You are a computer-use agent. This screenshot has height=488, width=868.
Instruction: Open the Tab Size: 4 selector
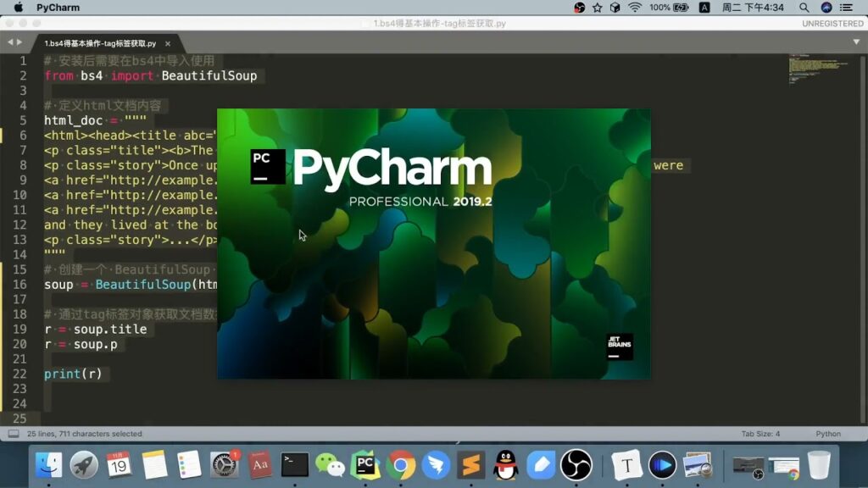coord(760,434)
